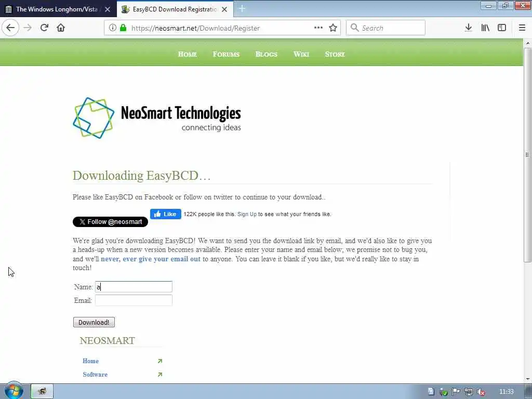Open page actions three-dot menu

click(318, 28)
